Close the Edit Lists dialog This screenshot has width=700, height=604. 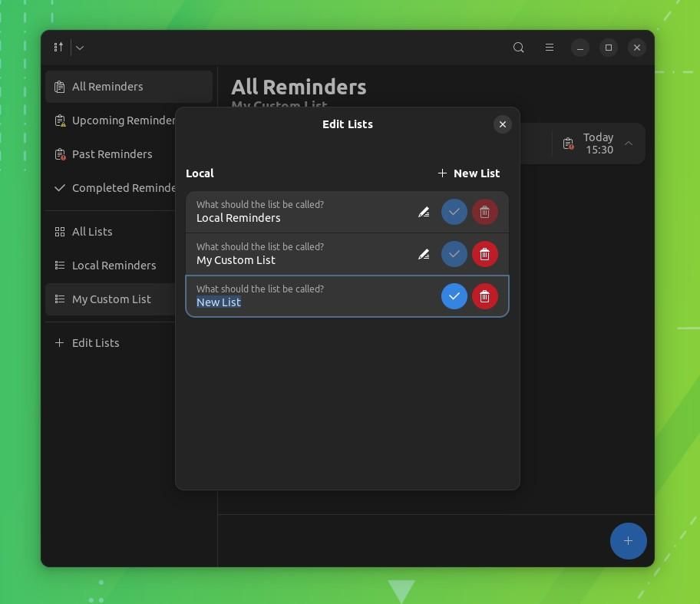tap(503, 124)
